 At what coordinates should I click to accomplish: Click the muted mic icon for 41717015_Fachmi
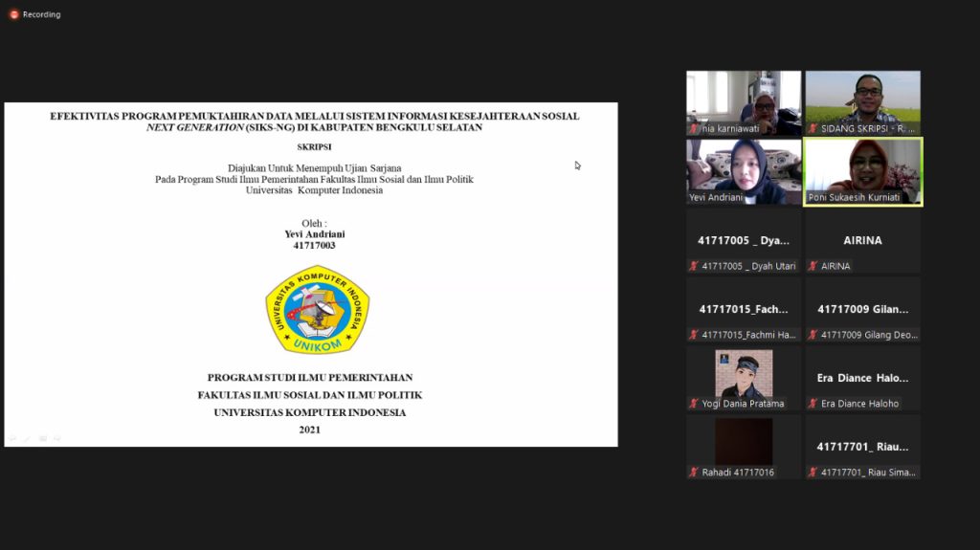point(693,335)
